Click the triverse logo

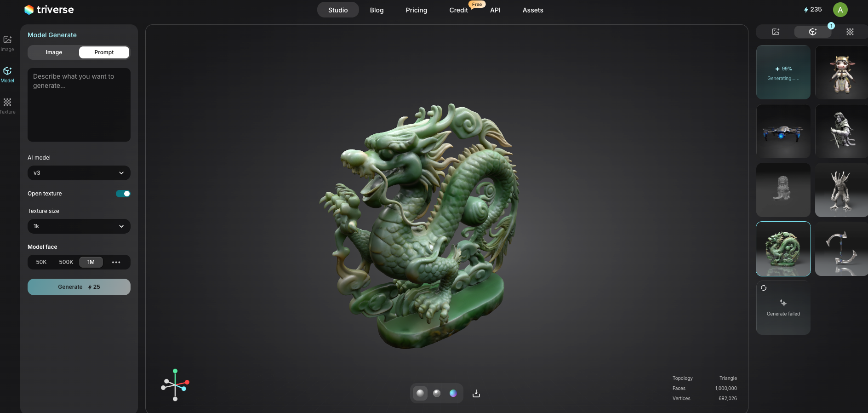click(49, 10)
